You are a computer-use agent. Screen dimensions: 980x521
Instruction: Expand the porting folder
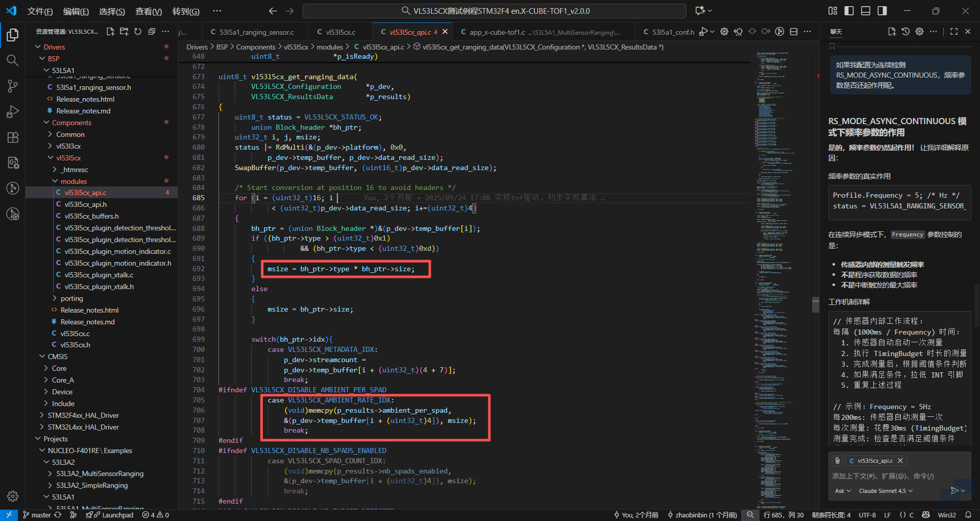point(71,298)
